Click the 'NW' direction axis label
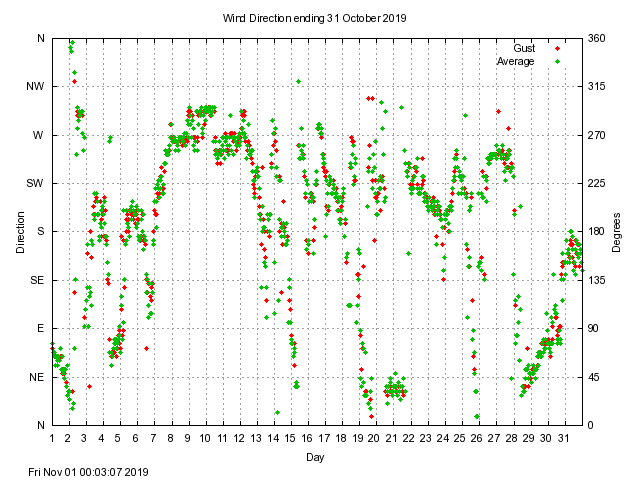Viewport: 640px width, 480px height. pos(35,87)
